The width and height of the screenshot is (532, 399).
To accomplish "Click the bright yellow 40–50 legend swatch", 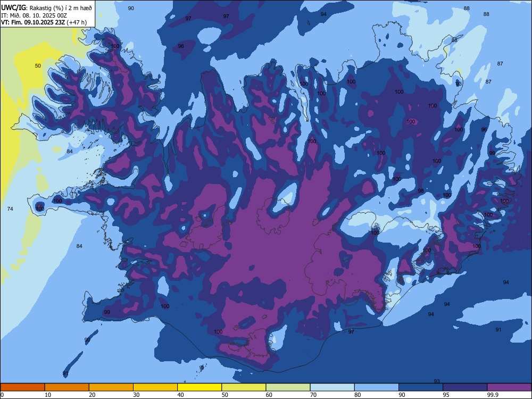I will (199, 387).
